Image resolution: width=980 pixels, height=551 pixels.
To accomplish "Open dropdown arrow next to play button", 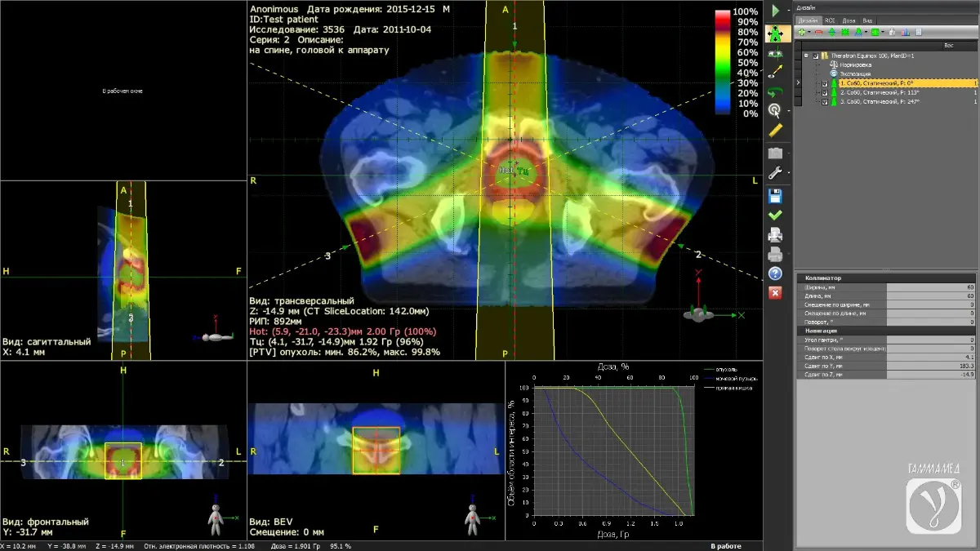I will click(x=788, y=11).
